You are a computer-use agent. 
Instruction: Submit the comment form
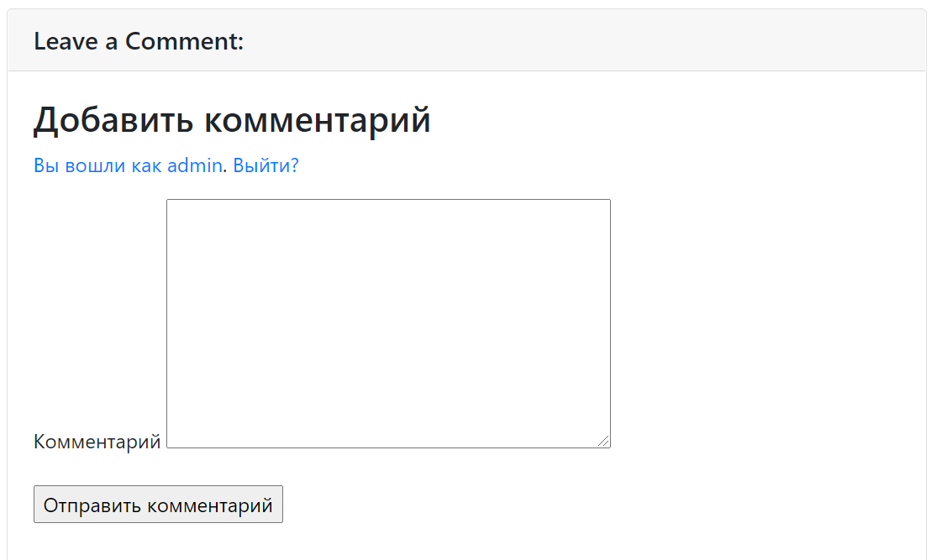click(x=158, y=505)
